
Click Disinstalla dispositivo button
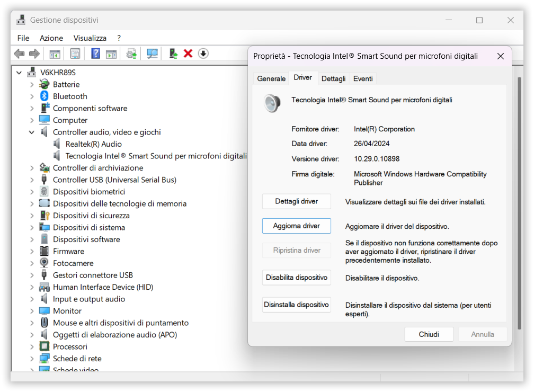point(296,305)
